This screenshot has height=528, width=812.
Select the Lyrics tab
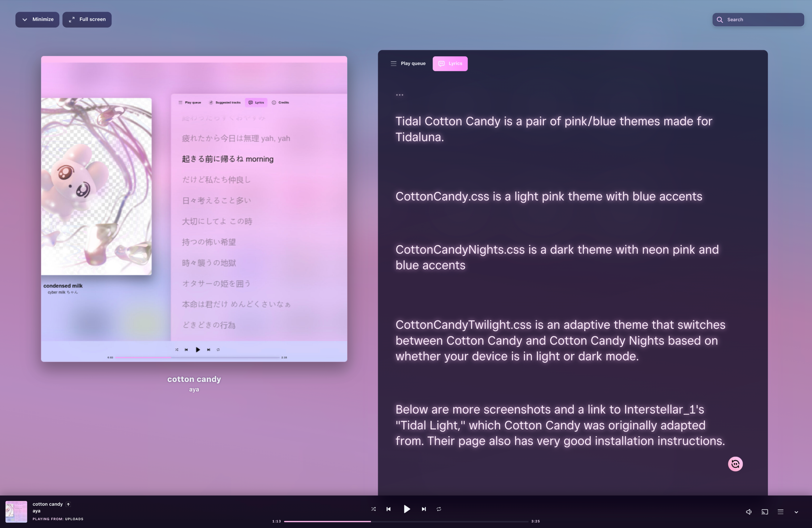pos(450,64)
